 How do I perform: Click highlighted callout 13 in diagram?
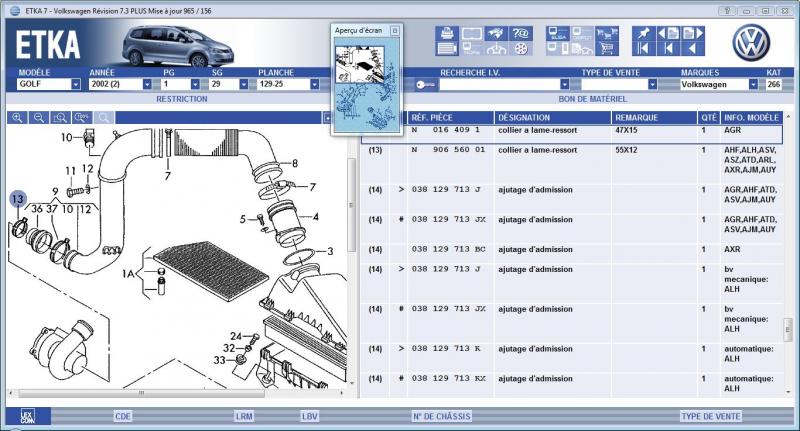[x=18, y=199]
